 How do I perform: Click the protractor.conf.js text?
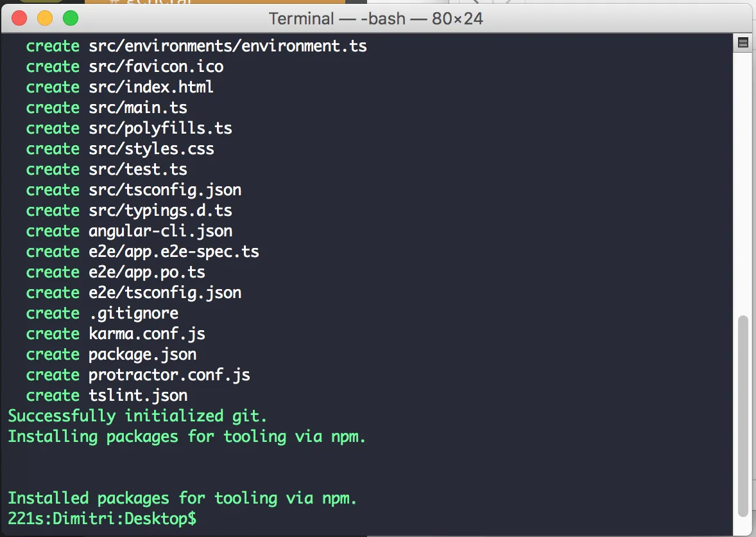[169, 375]
